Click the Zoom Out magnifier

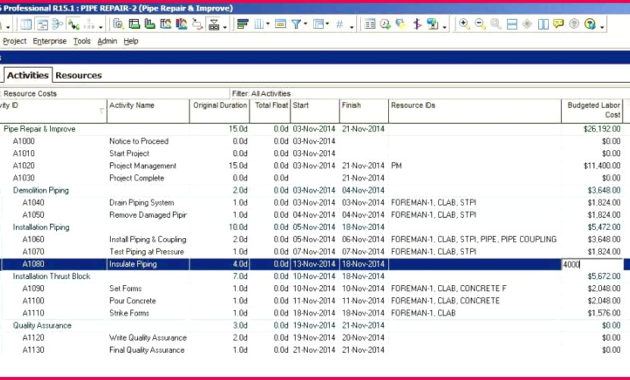click(x=480, y=25)
